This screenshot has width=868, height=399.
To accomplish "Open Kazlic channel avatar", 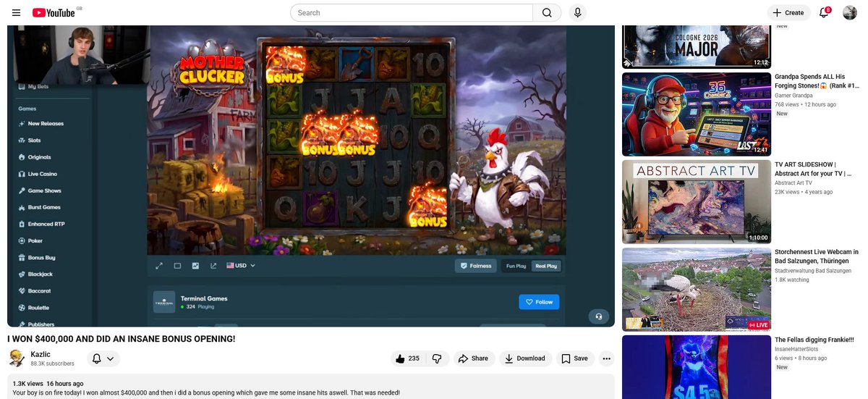I will [17, 358].
